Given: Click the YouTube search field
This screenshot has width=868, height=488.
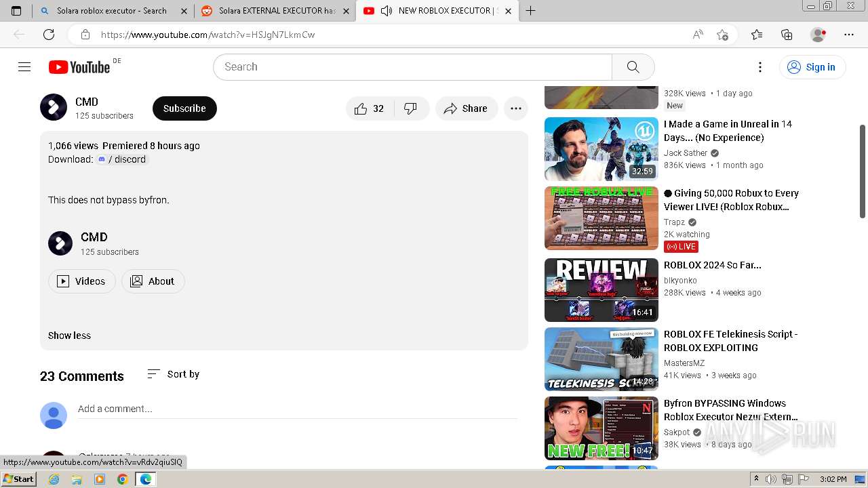Looking at the screenshot, I should point(412,66).
